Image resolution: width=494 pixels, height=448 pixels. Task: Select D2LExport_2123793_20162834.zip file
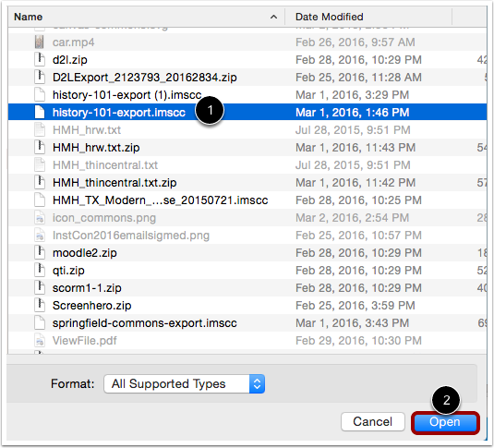145,78
